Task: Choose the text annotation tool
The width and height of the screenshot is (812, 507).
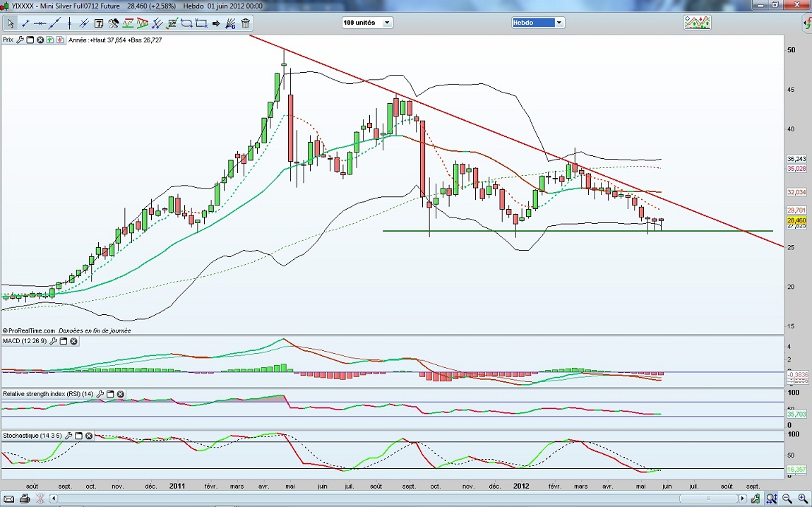Action: coord(99,23)
